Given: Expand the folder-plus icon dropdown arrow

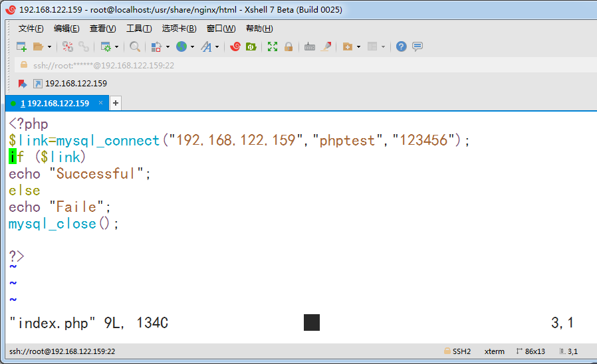Looking at the screenshot, I should [x=358, y=46].
